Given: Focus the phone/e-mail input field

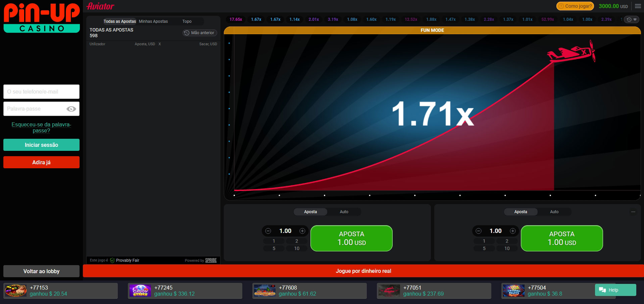Looking at the screenshot, I should [41, 92].
